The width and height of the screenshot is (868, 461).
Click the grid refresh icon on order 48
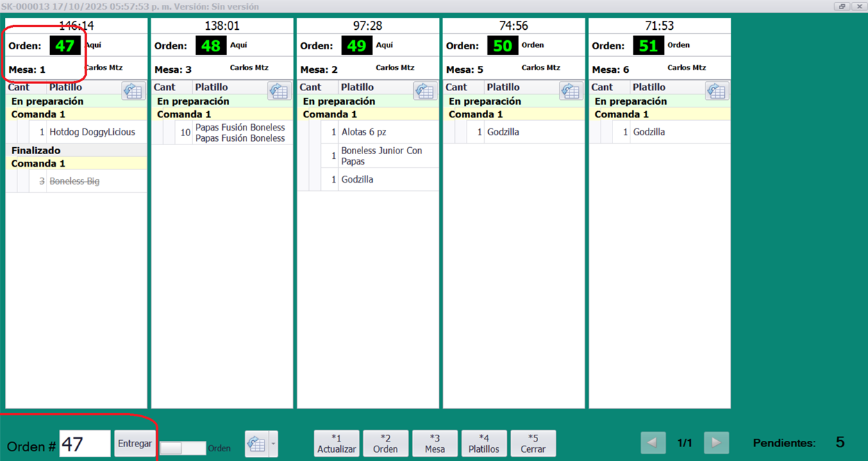click(x=279, y=91)
